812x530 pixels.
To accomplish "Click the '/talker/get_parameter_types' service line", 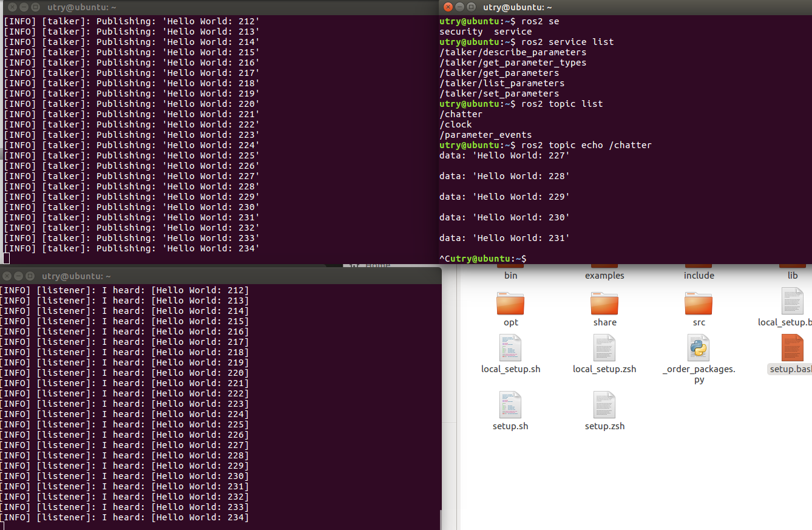I will click(x=513, y=63).
